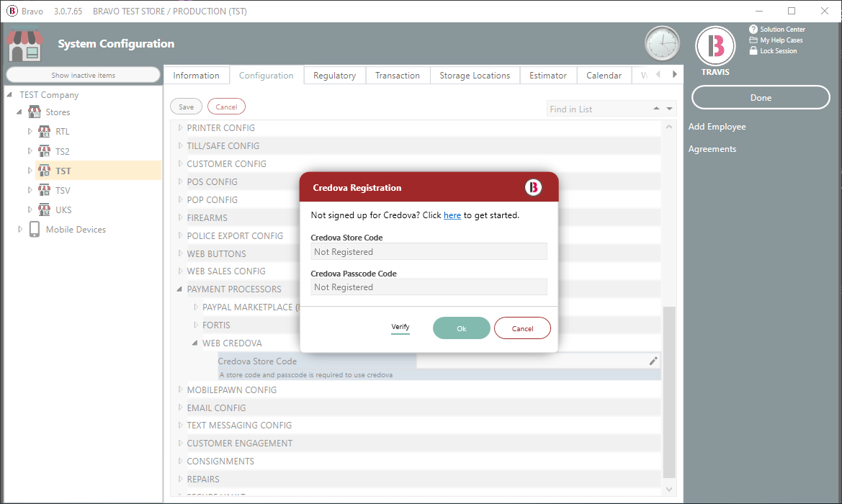The width and height of the screenshot is (842, 504).
Task: Expand the Mobile Devices node
Action: (x=20, y=229)
